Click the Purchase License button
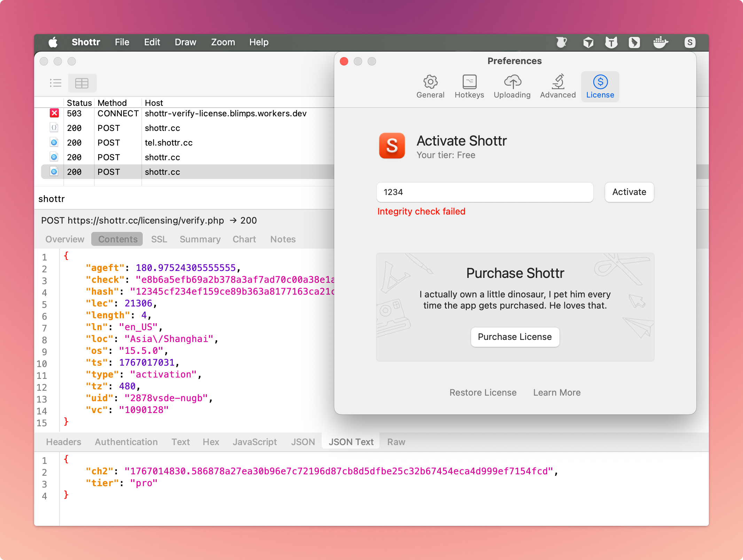The height and width of the screenshot is (560, 743). pyautogui.click(x=515, y=337)
